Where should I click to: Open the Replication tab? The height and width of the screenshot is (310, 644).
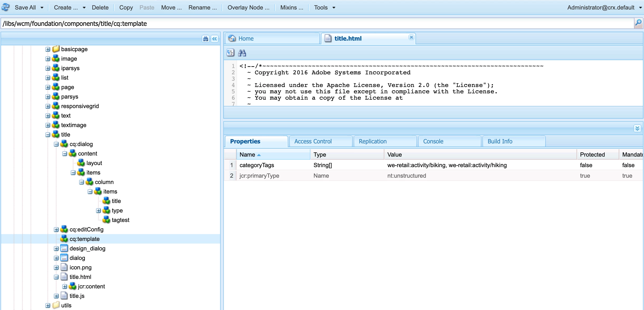pos(372,141)
